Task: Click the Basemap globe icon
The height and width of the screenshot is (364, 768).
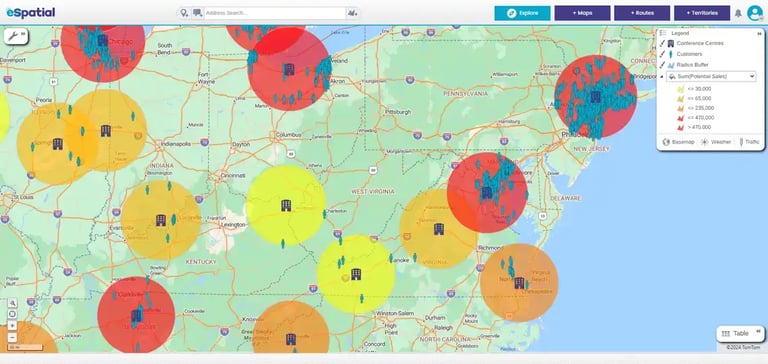Action: 666,142
